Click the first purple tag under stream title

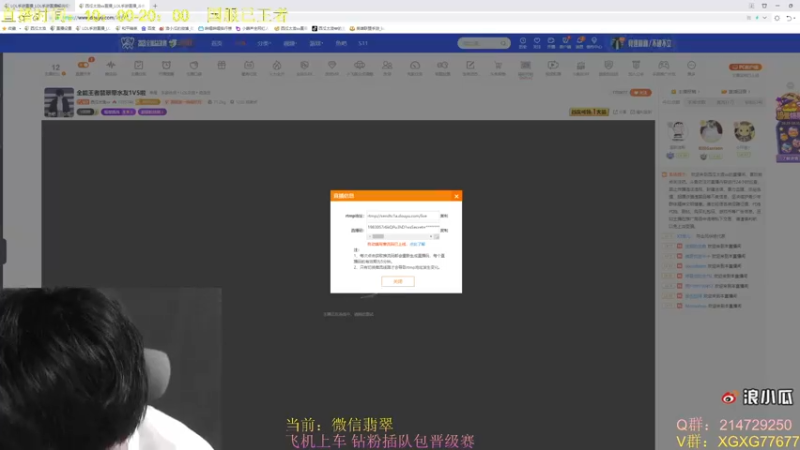click(x=118, y=112)
